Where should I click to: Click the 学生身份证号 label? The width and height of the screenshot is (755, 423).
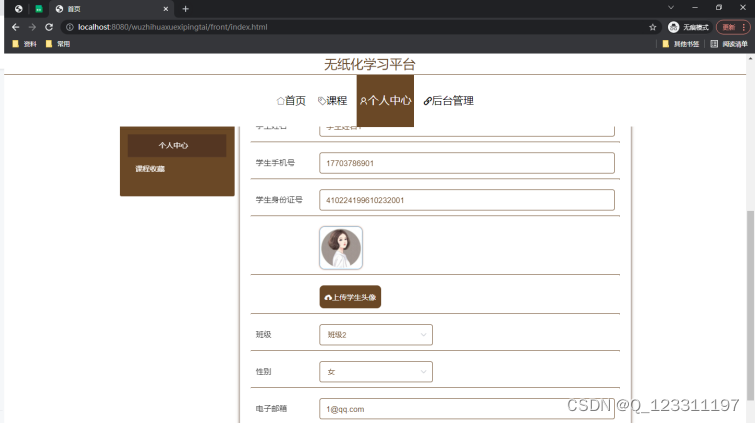tap(279, 200)
